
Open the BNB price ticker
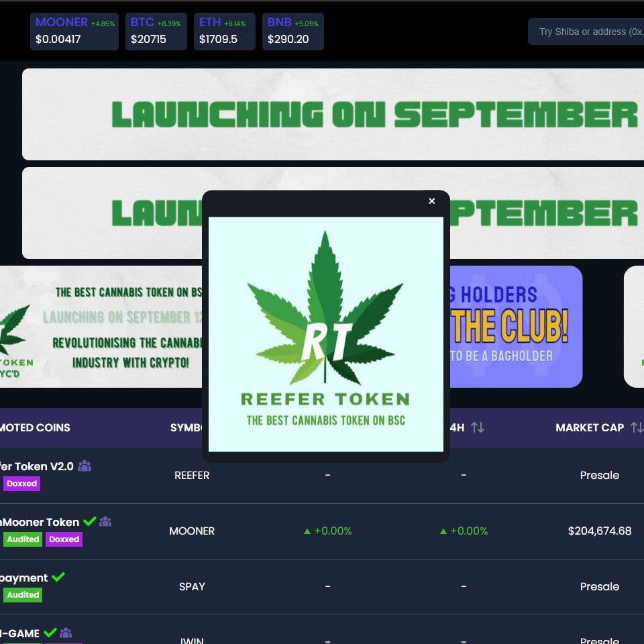click(293, 32)
